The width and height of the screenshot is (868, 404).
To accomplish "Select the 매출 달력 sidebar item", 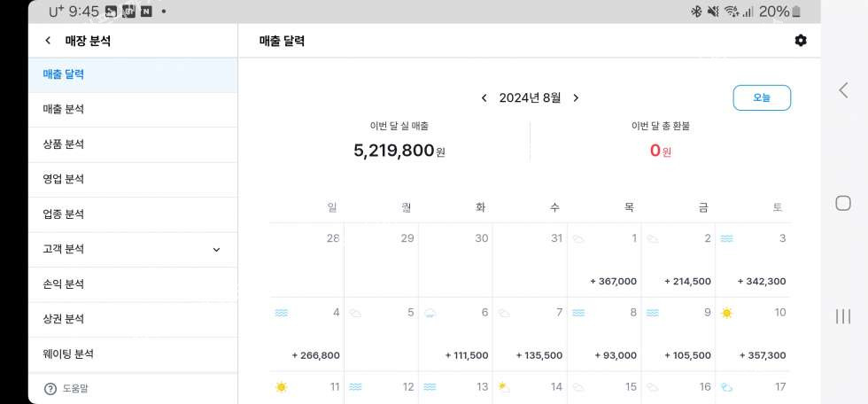I will pyautogui.click(x=64, y=74).
